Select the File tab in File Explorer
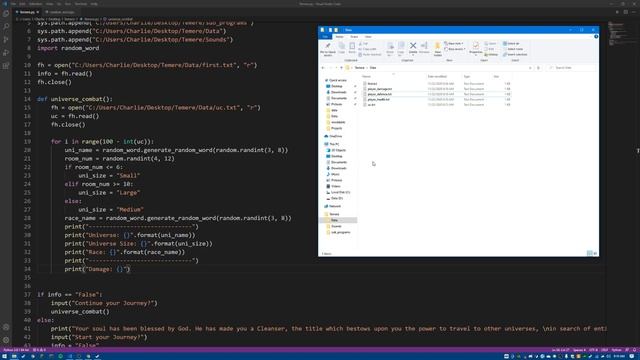 (325, 37)
